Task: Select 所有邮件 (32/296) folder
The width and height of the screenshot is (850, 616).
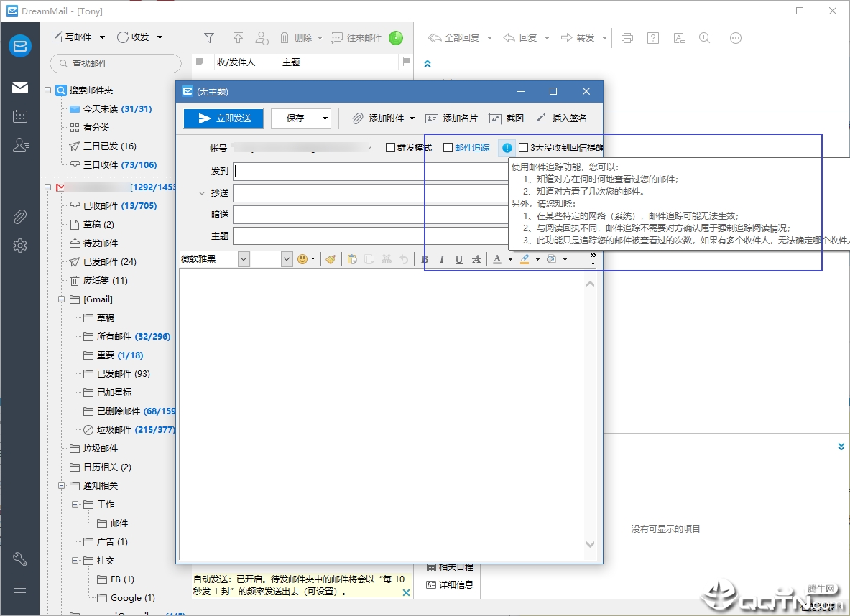Action: tap(127, 337)
